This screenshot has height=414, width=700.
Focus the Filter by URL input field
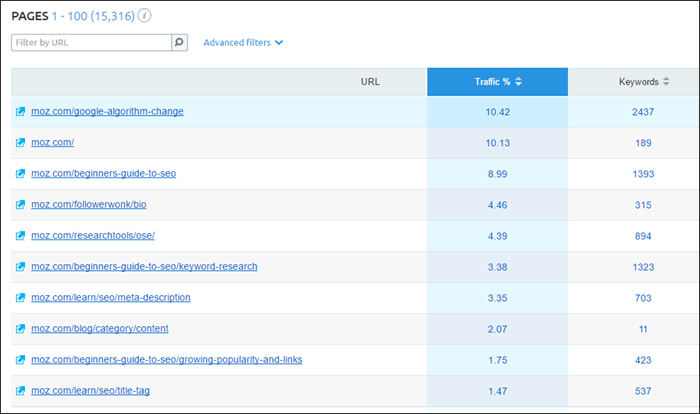(x=92, y=42)
